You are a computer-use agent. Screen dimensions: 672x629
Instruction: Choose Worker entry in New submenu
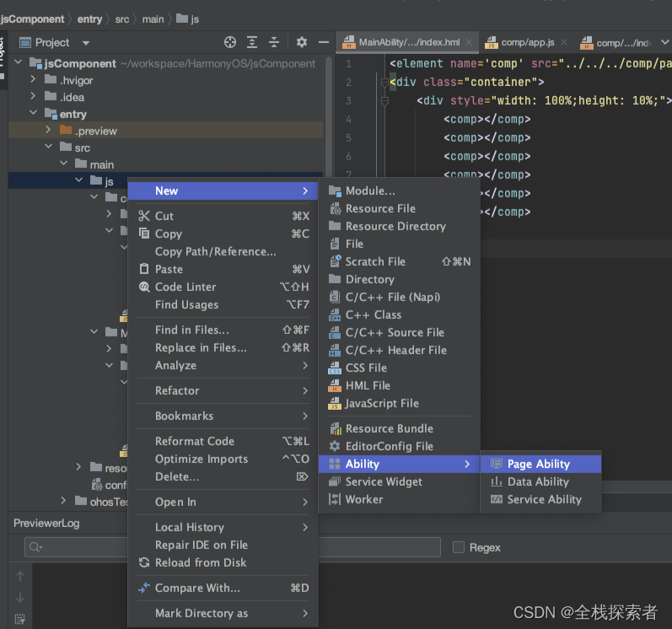399,500
